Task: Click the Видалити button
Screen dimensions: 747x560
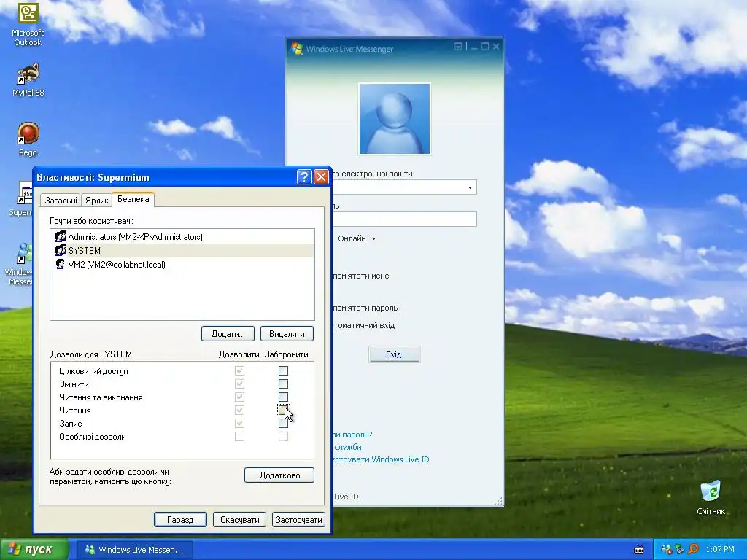Action: pyautogui.click(x=287, y=334)
